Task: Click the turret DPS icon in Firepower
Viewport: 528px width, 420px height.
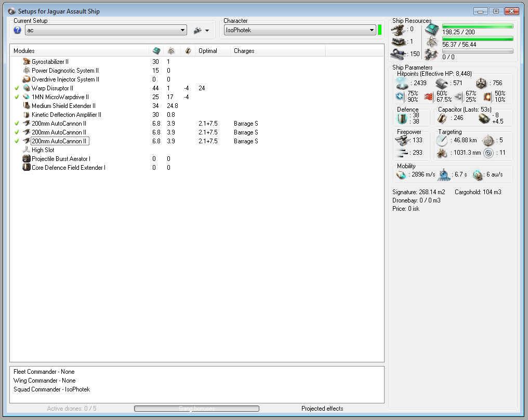Action: 402,140
